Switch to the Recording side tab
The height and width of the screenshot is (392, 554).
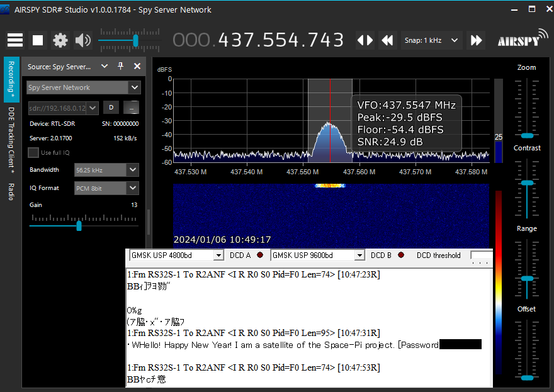11,79
